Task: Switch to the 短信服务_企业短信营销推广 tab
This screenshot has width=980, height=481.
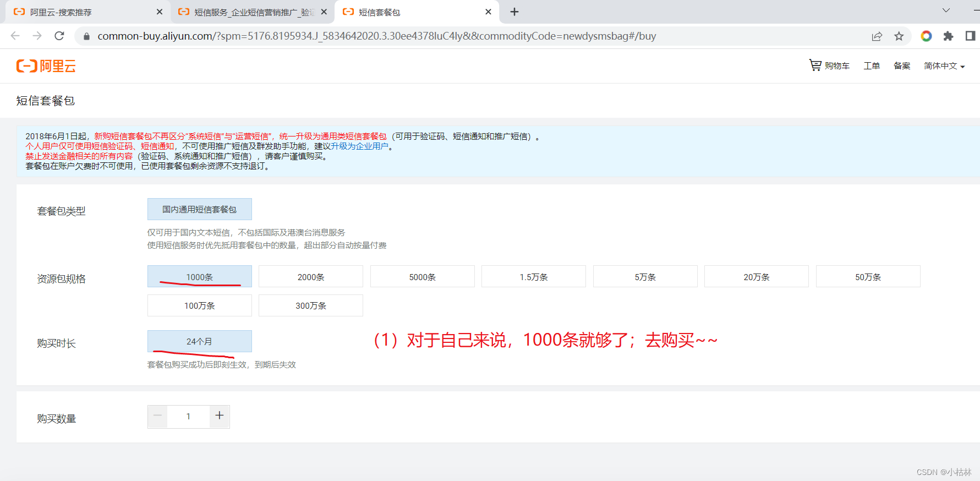Action: [x=252, y=12]
